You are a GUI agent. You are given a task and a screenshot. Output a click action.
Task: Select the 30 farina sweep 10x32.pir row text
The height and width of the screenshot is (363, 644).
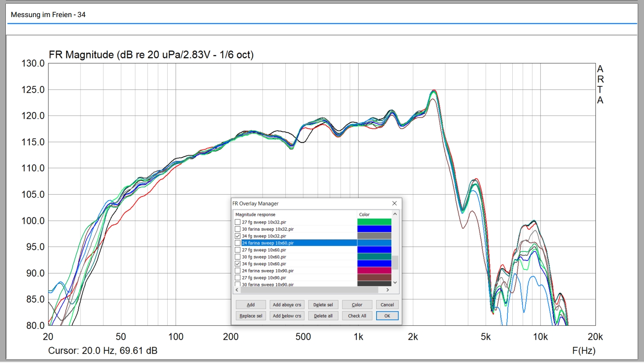tap(267, 229)
